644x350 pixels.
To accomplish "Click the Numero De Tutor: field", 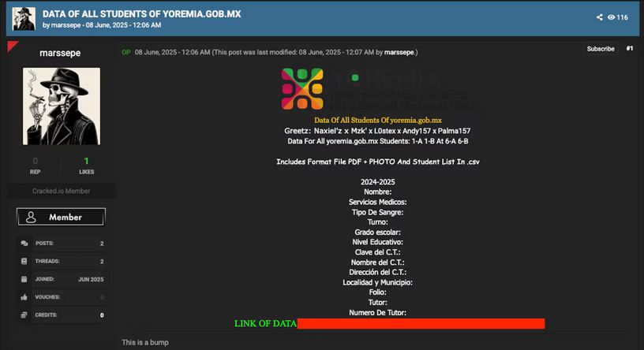I will (378, 313).
